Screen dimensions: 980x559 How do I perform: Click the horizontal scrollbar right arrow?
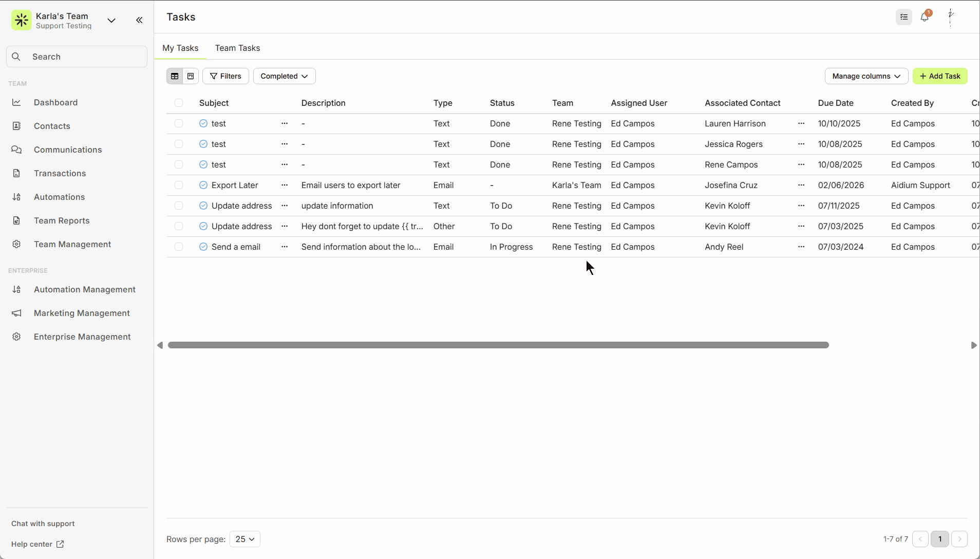coord(973,345)
